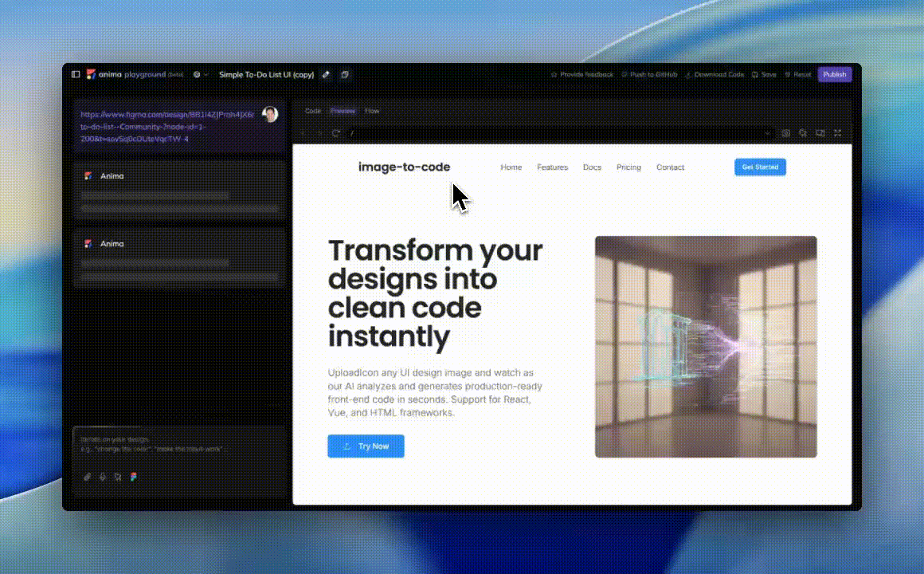Toggle responsive device view icon
Image resolution: width=924 pixels, height=574 pixels.
tap(820, 133)
